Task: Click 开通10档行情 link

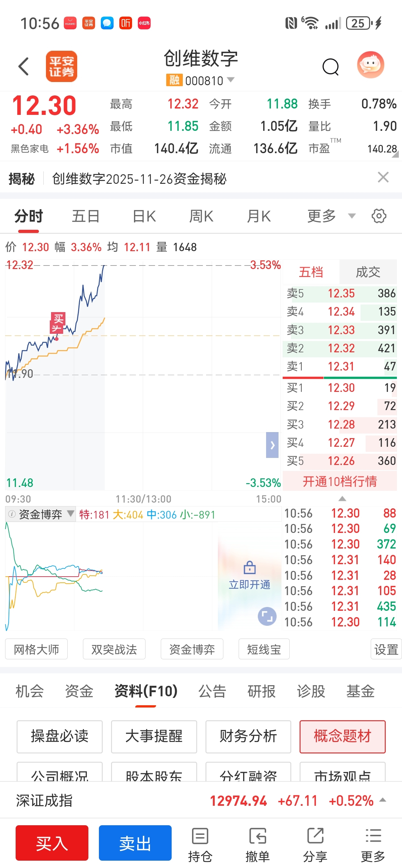Action: pyautogui.click(x=340, y=481)
